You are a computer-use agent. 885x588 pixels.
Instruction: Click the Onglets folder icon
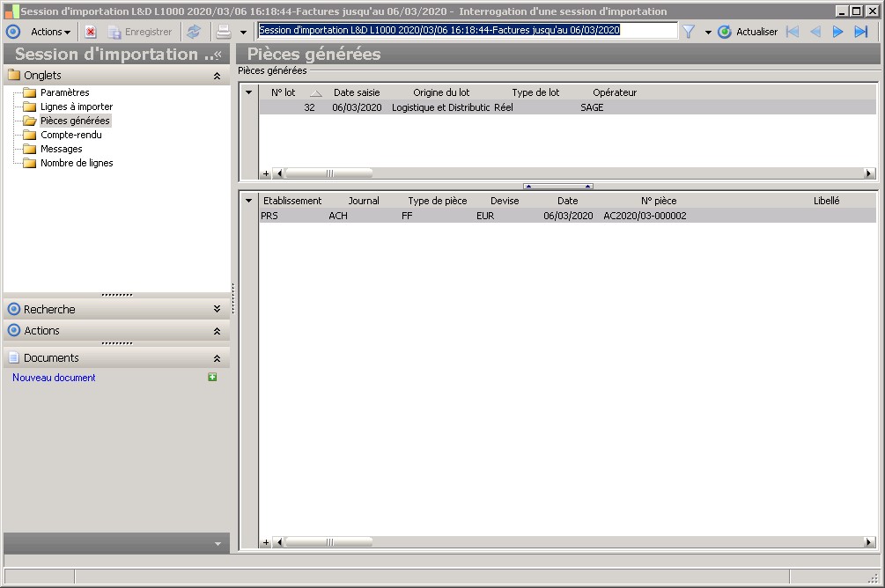click(14, 75)
